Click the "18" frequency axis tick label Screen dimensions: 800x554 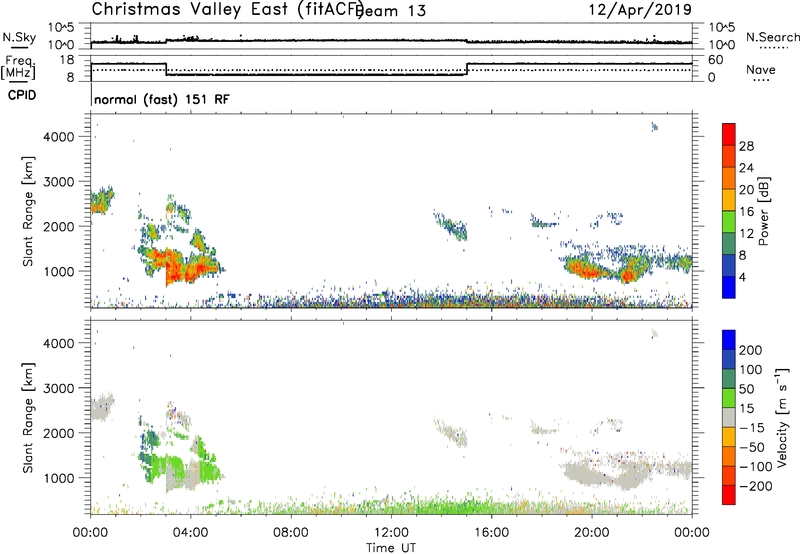click(x=68, y=60)
